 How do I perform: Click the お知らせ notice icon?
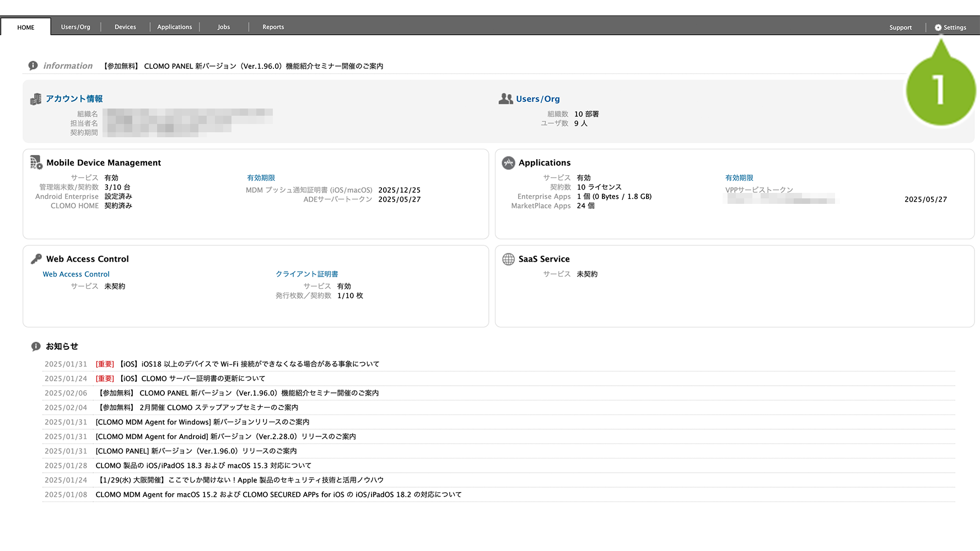click(36, 347)
